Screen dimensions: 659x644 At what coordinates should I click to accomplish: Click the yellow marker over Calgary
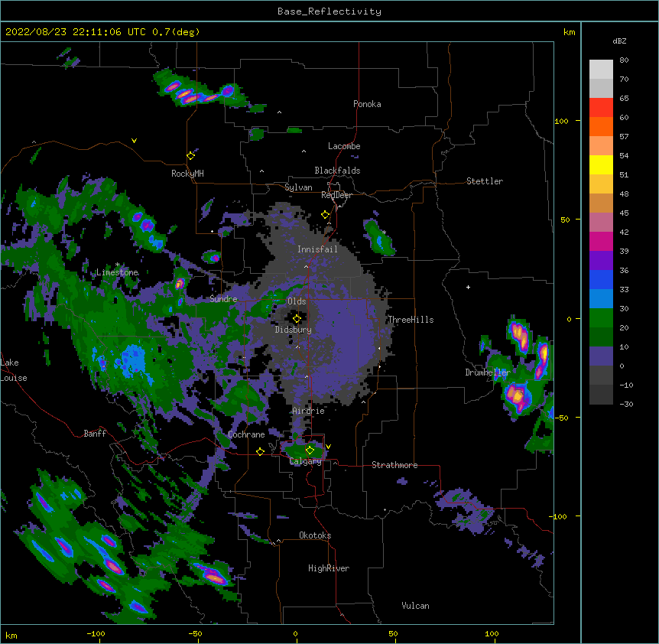coord(310,450)
